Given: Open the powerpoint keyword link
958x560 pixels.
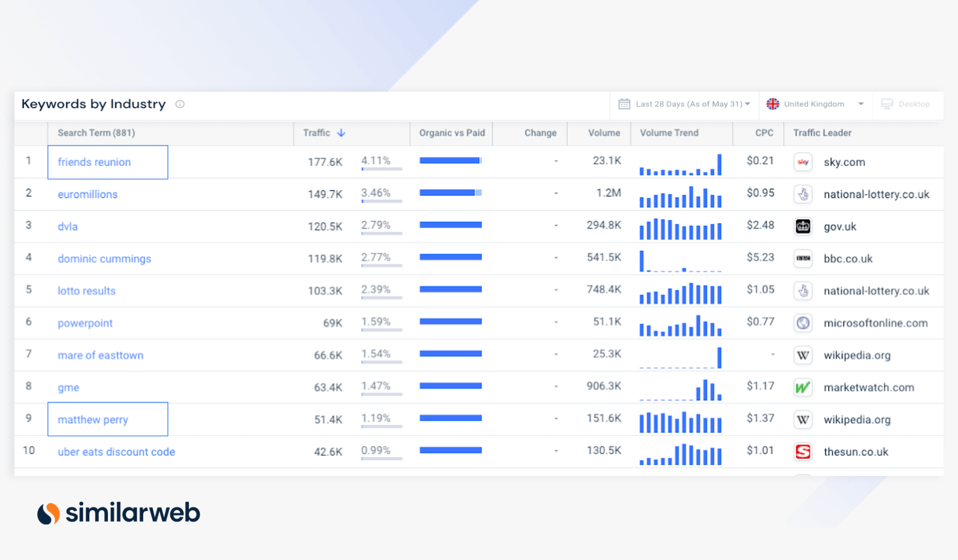Looking at the screenshot, I should [x=85, y=323].
